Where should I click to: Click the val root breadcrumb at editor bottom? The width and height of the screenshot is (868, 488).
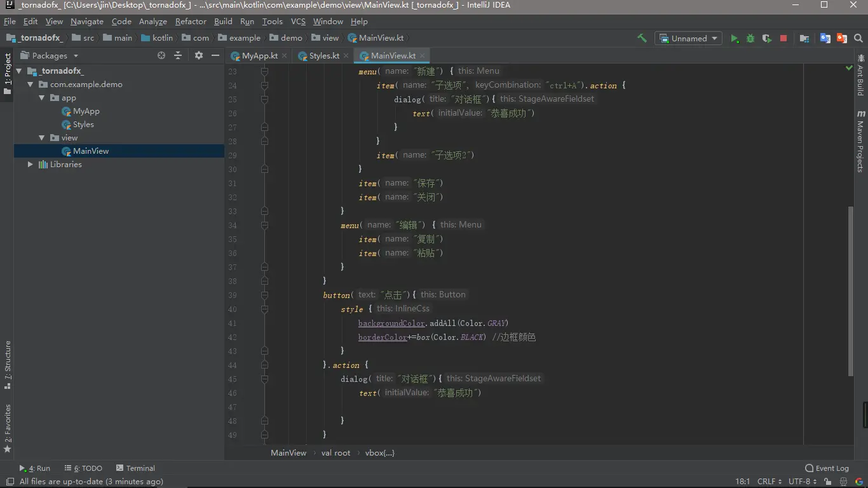point(336,453)
